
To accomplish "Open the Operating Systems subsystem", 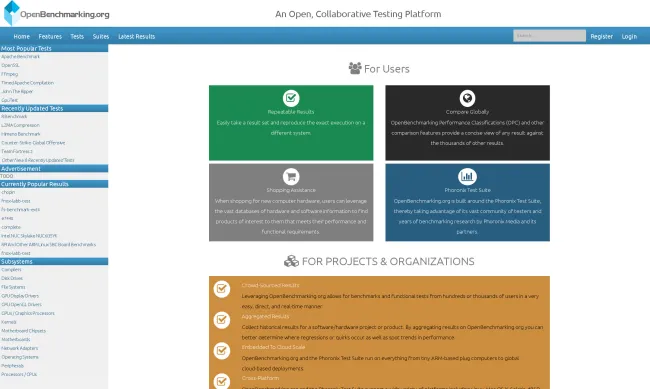I will 19,357.
